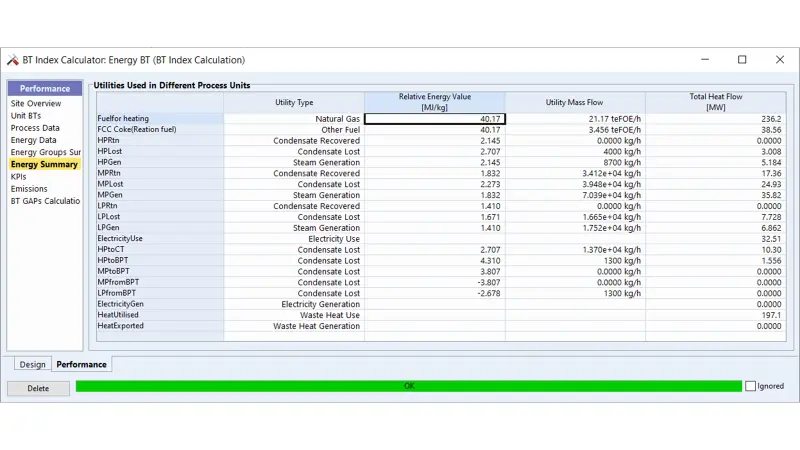
Task: Click the Delete button
Action: click(x=38, y=388)
